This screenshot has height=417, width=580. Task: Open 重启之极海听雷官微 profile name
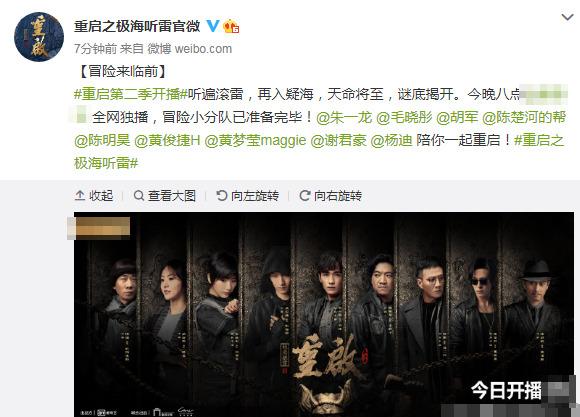137,26
